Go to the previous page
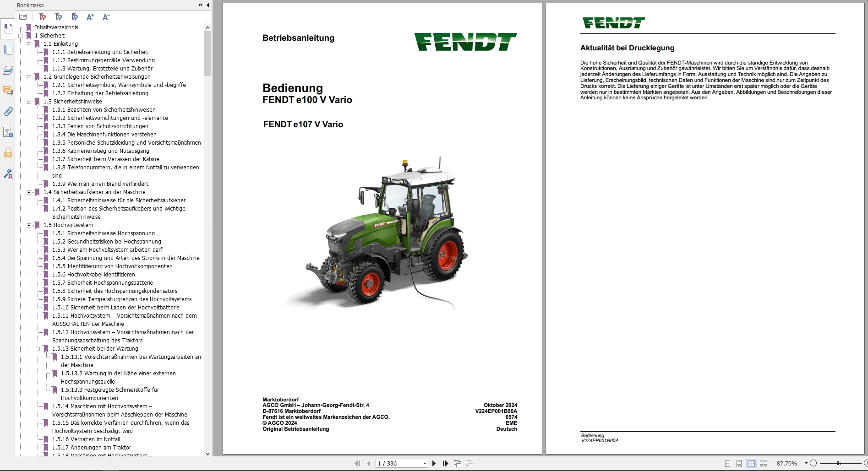This screenshot has height=471, width=868. [369, 464]
